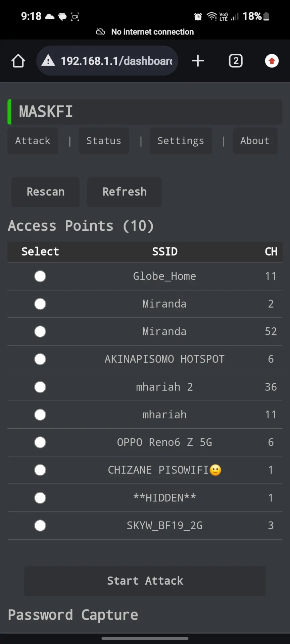Tap the not-secure warning triangle icon

tap(48, 61)
